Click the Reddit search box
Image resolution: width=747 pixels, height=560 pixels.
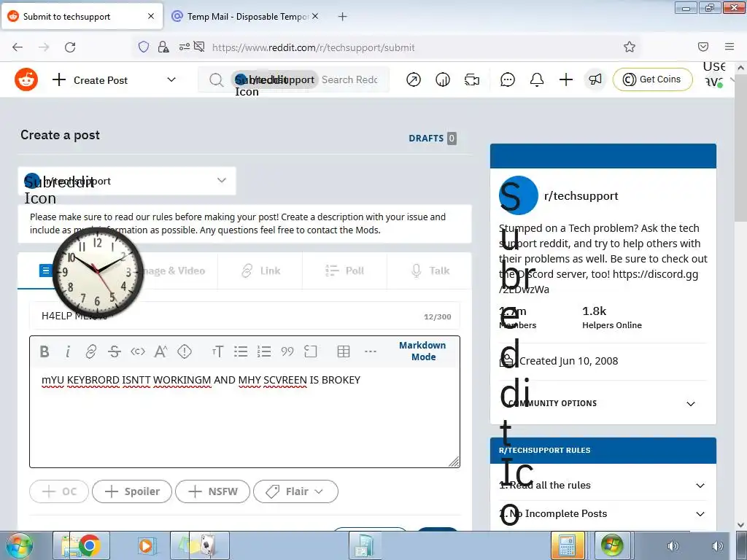point(293,79)
